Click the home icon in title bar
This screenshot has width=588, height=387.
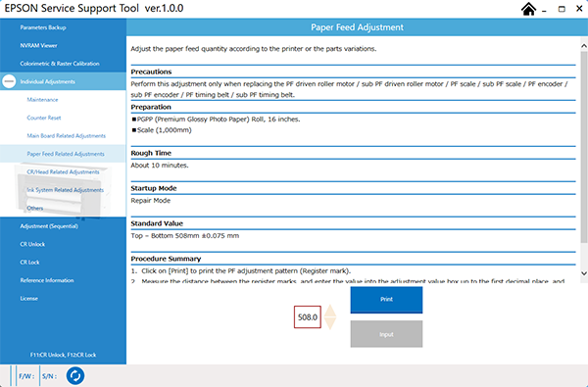coord(528,9)
